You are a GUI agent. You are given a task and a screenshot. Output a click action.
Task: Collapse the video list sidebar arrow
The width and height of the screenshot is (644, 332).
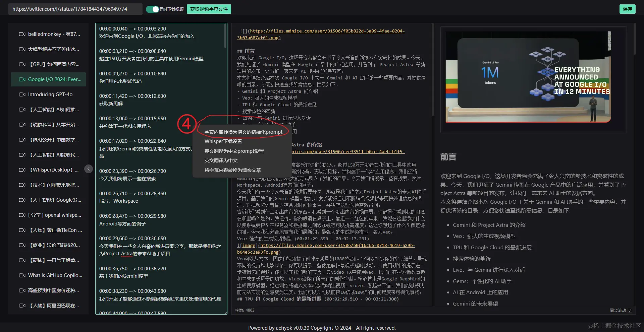click(88, 169)
